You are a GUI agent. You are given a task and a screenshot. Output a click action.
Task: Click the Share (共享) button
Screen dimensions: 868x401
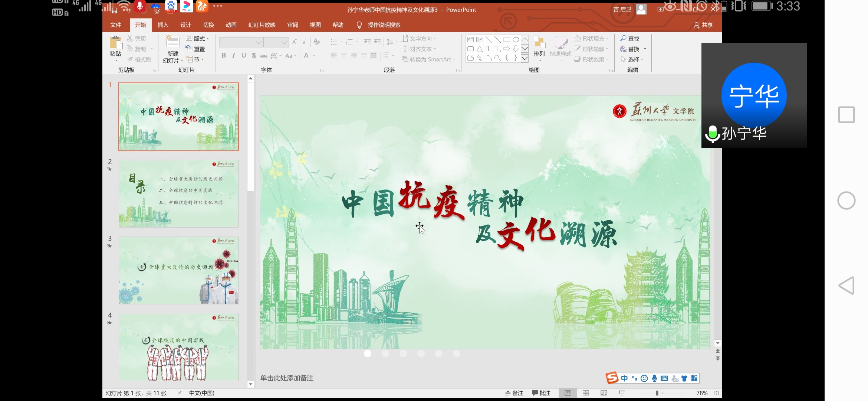703,25
